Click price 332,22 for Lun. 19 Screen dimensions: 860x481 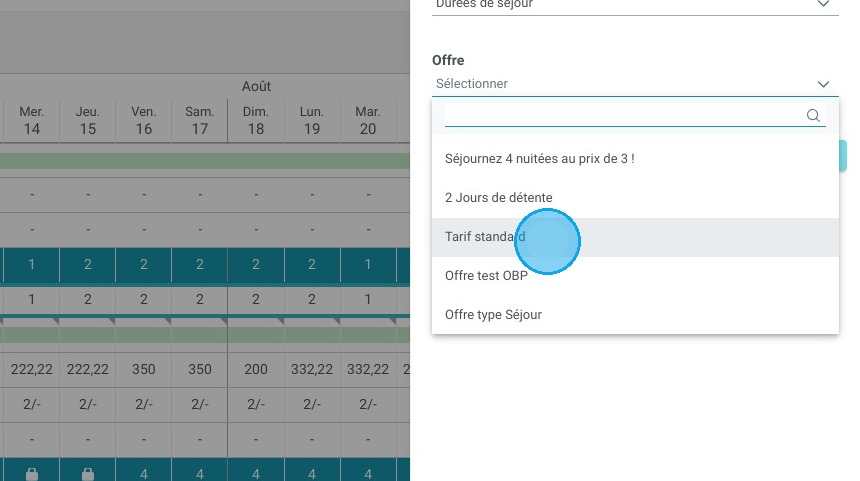coord(312,370)
